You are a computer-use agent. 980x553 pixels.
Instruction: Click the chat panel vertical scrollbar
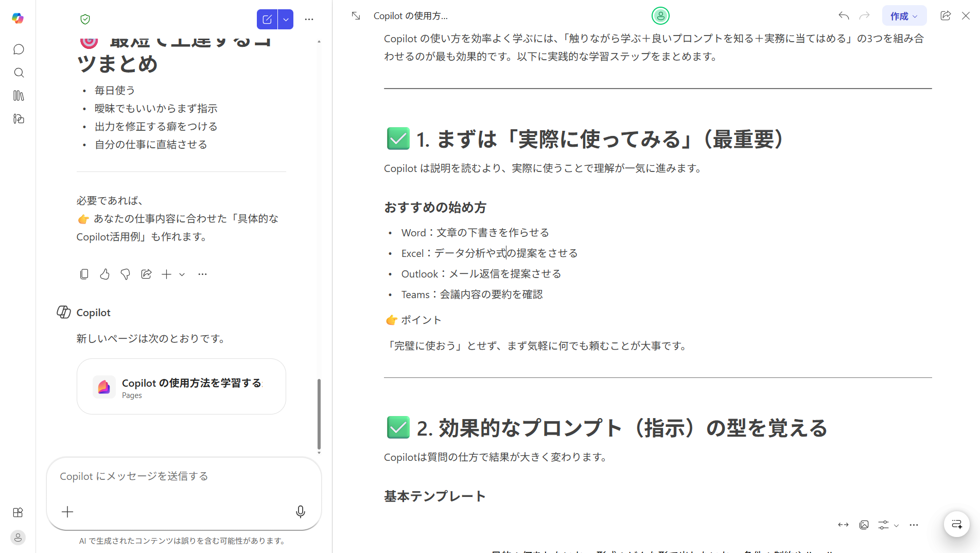pos(319,414)
